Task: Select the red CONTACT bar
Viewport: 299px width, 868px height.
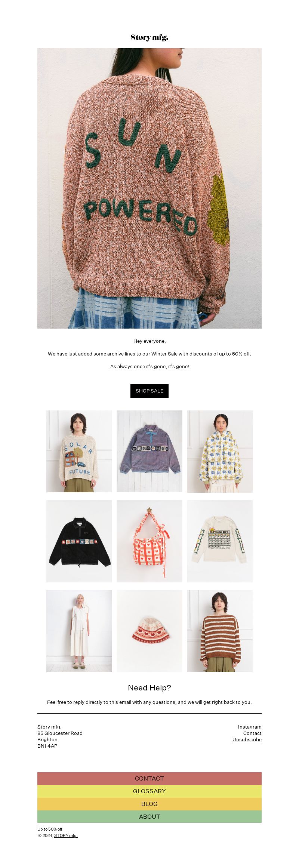Action: pyautogui.click(x=149, y=779)
